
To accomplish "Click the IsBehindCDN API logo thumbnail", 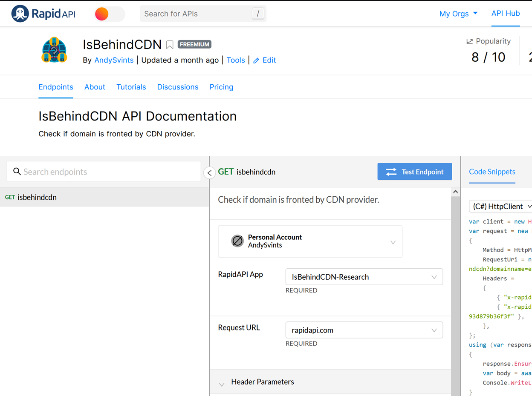I will pos(54,50).
